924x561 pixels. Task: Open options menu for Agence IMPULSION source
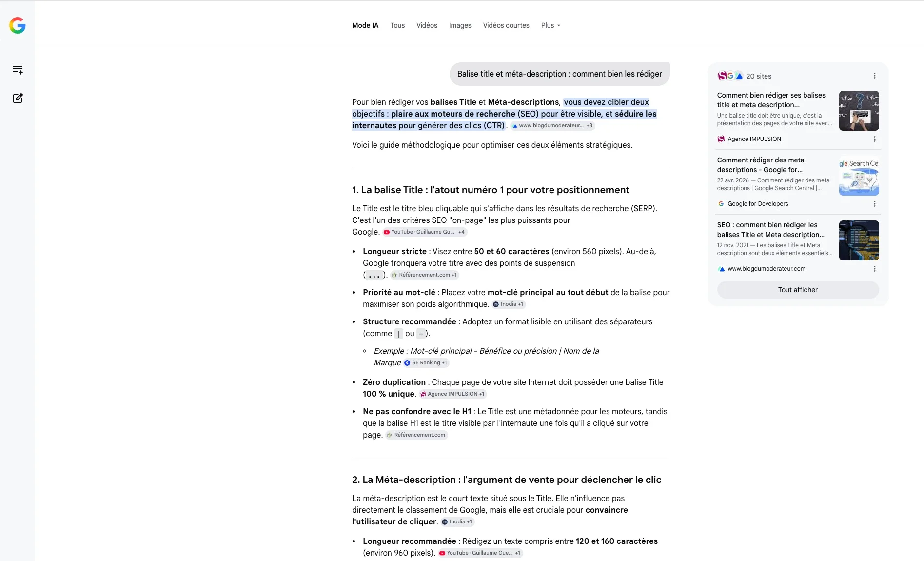[x=874, y=139]
